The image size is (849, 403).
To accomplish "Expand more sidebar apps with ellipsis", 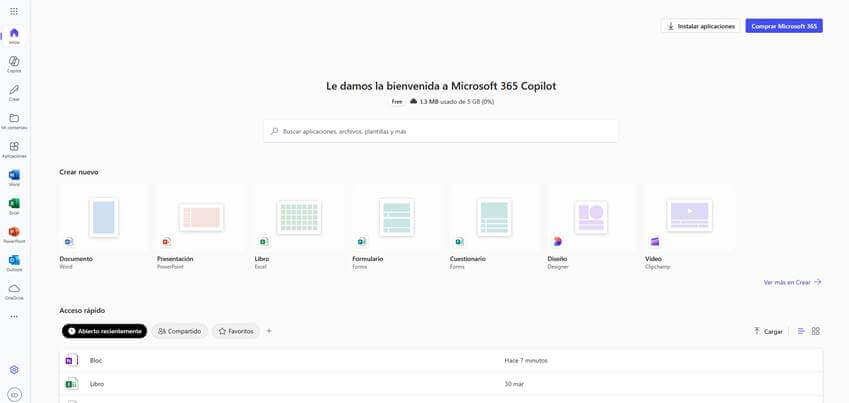I will (x=14, y=317).
